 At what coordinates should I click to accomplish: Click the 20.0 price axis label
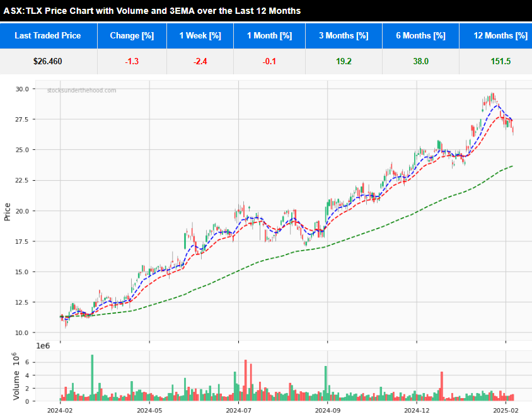point(22,211)
